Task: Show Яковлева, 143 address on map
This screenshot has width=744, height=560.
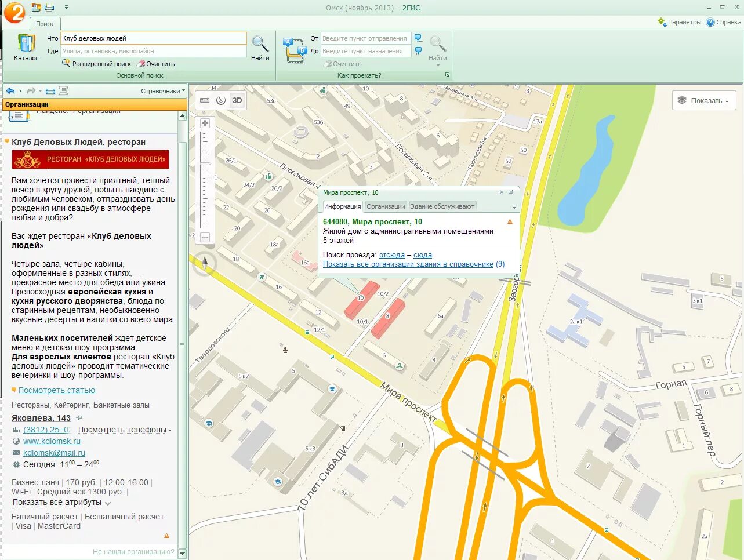Action: [41, 418]
